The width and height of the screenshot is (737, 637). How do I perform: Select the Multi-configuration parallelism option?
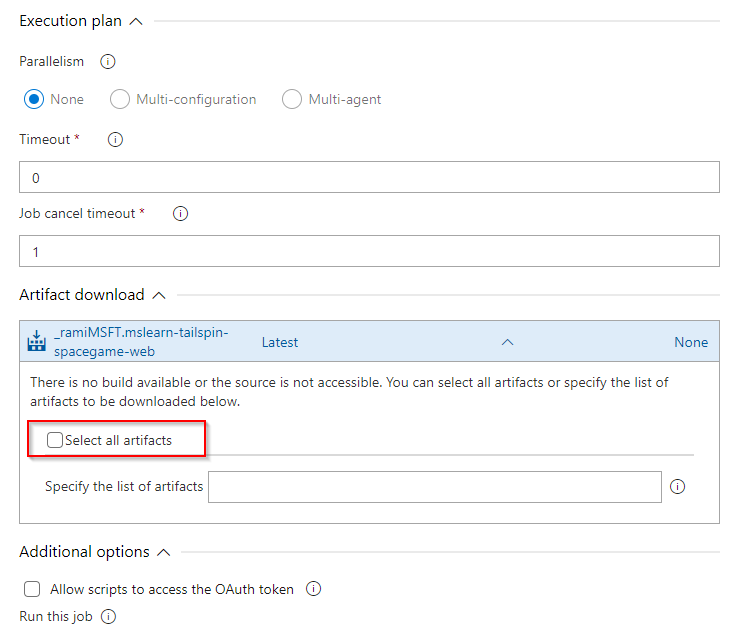(x=120, y=99)
